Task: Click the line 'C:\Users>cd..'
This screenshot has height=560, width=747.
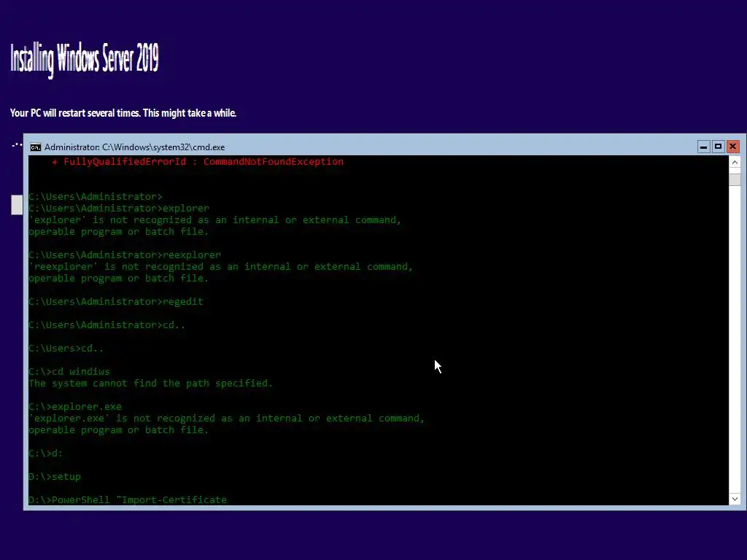Action: pos(66,348)
